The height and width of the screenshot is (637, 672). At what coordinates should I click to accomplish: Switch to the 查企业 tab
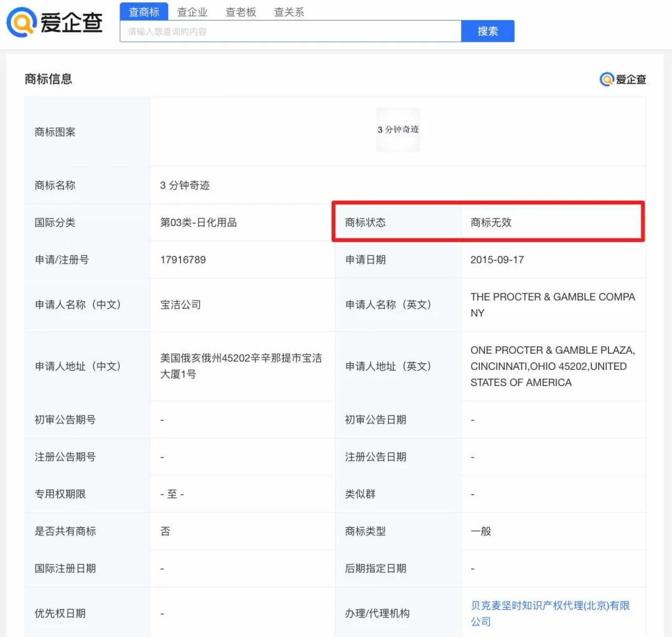(192, 12)
